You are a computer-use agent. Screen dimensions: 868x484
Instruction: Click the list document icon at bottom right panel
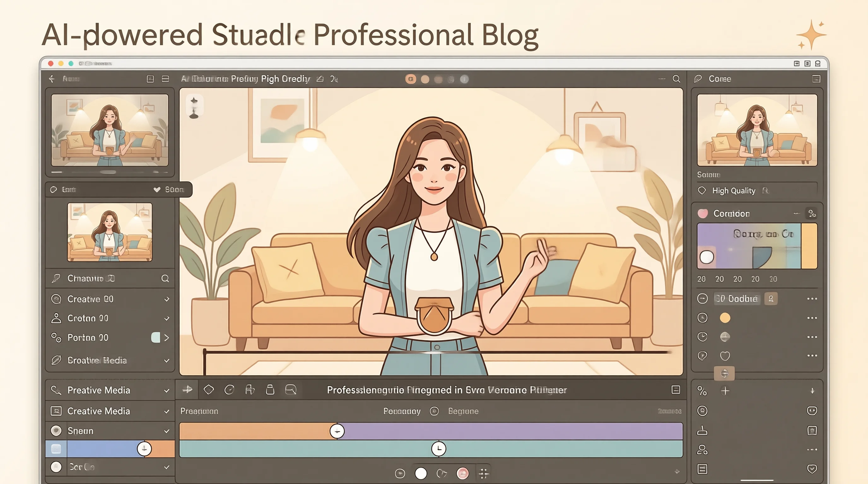[702, 469]
